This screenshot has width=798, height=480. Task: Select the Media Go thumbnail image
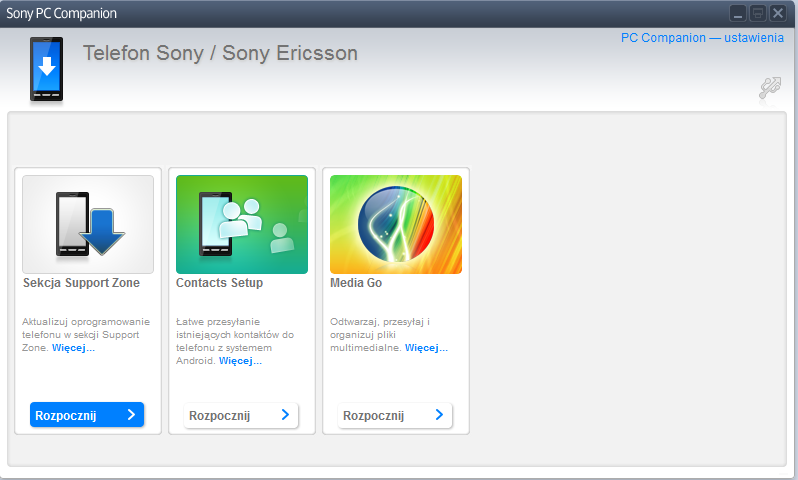tap(396, 224)
